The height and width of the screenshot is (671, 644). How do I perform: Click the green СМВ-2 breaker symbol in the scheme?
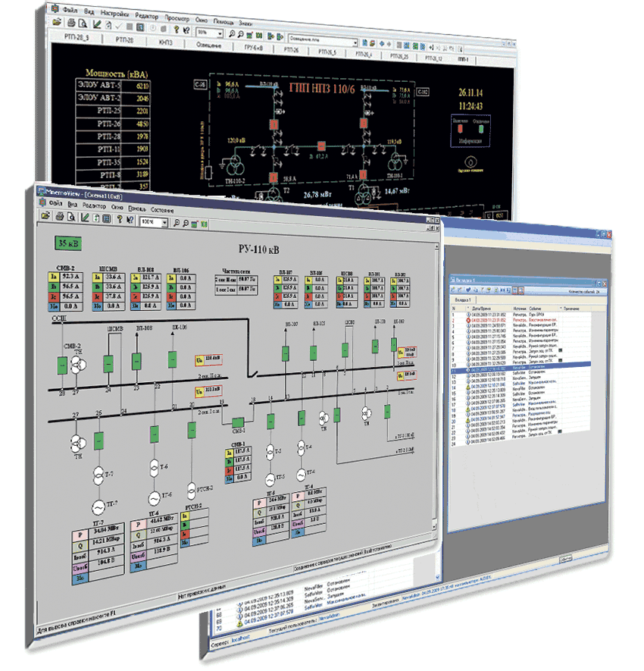point(62,366)
